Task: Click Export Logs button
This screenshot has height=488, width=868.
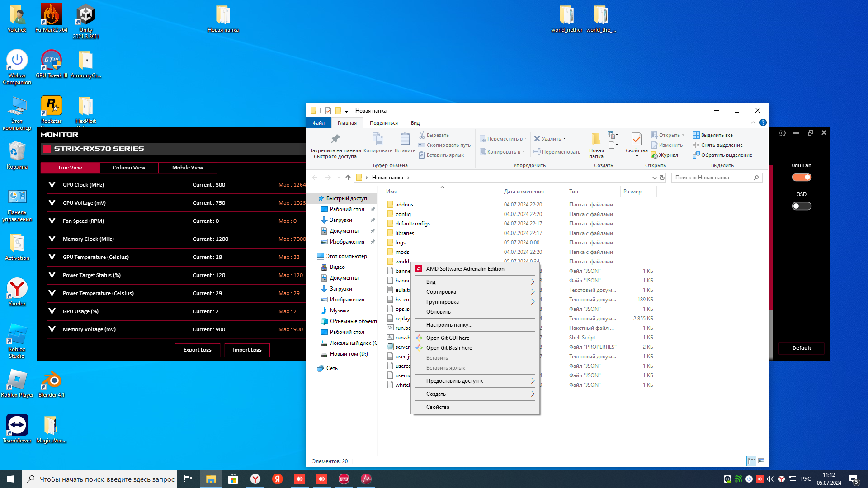Action: click(198, 350)
